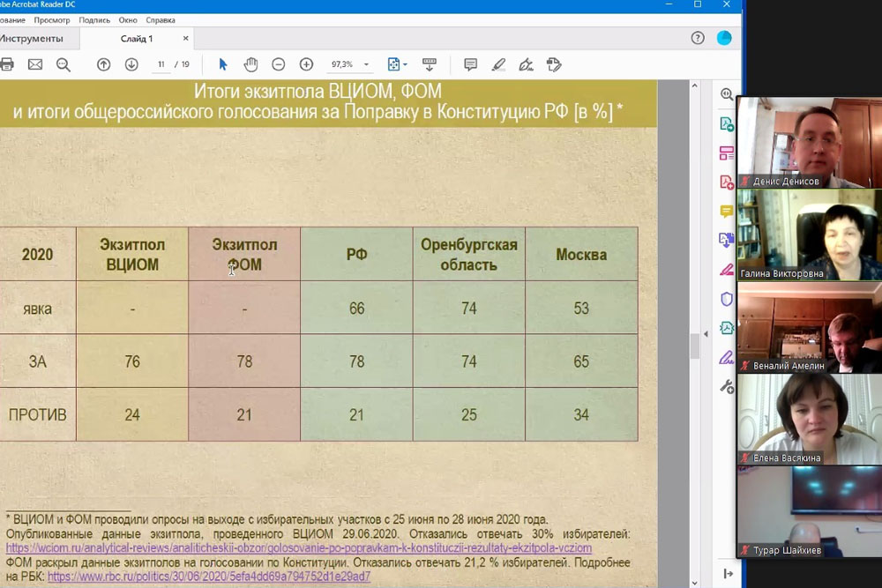Open the rbc.ru politics link
This screenshot has height=588, width=882.
[x=209, y=577]
